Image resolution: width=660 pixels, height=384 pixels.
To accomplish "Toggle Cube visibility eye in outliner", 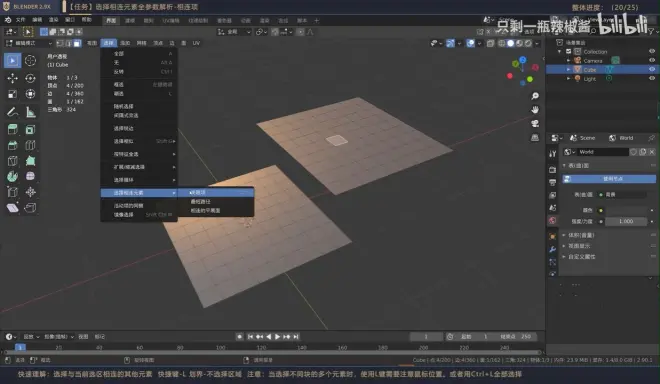I will pyautogui.click(x=652, y=69).
